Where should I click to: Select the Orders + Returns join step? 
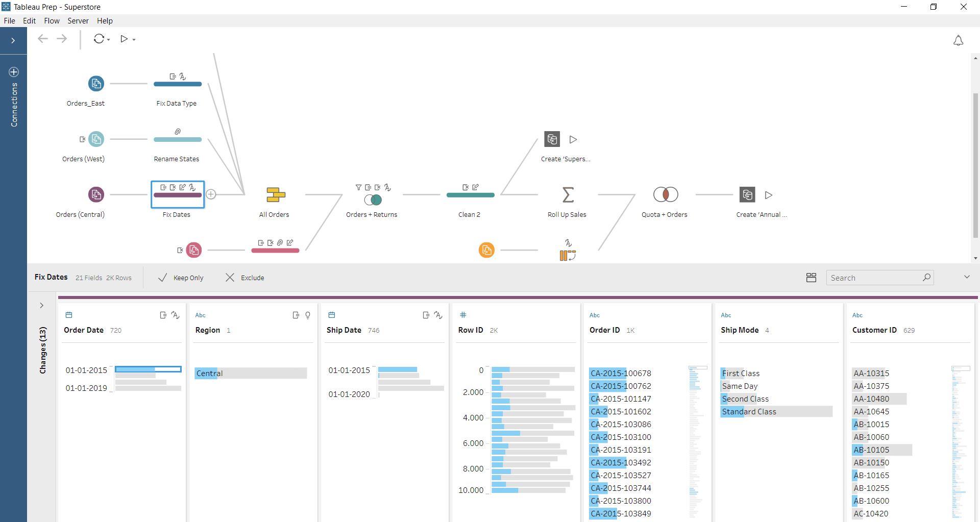point(373,200)
